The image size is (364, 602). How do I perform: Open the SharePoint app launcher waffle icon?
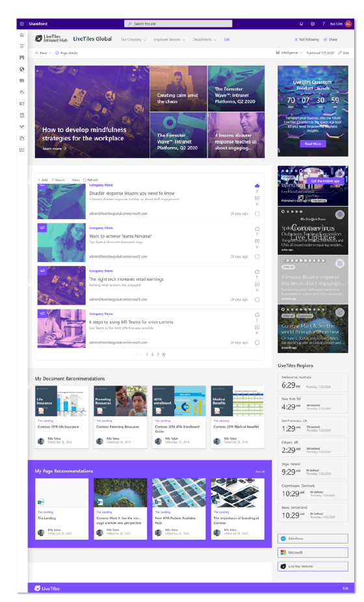(x=22, y=24)
